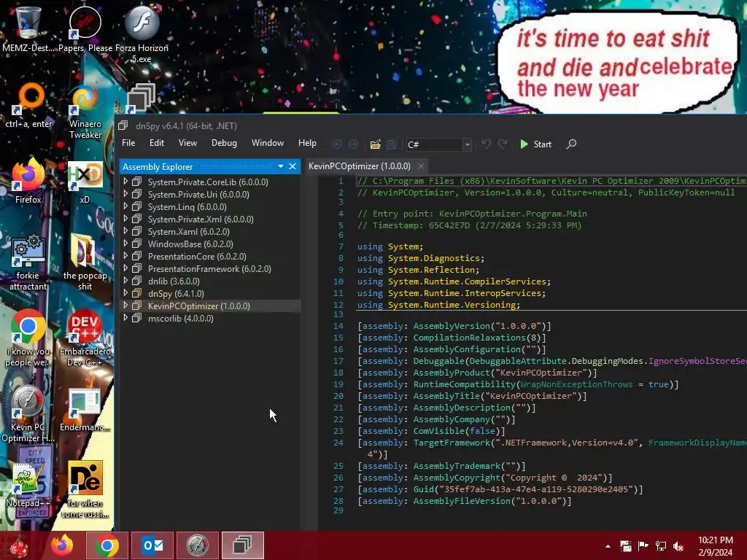The image size is (747, 560).
Task: Open the View menu
Action: [x=187, y=143]
